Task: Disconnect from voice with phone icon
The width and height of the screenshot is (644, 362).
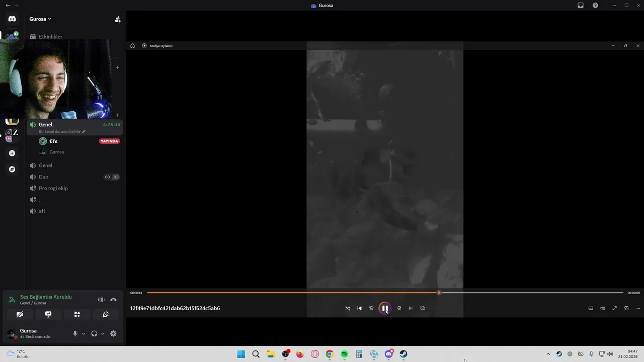Action: click(113, 300)
